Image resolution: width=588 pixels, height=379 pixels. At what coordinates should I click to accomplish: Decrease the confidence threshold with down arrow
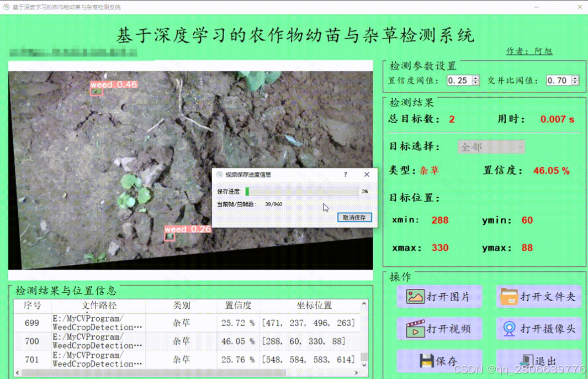pyautogui.click(x=475, y=82)
